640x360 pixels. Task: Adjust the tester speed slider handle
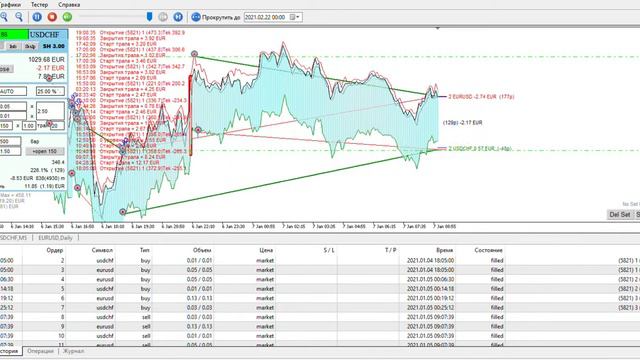(x=149, y=17)
